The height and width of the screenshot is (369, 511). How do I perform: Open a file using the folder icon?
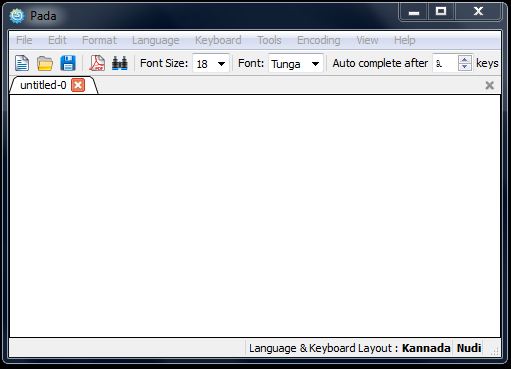(45, 63)
